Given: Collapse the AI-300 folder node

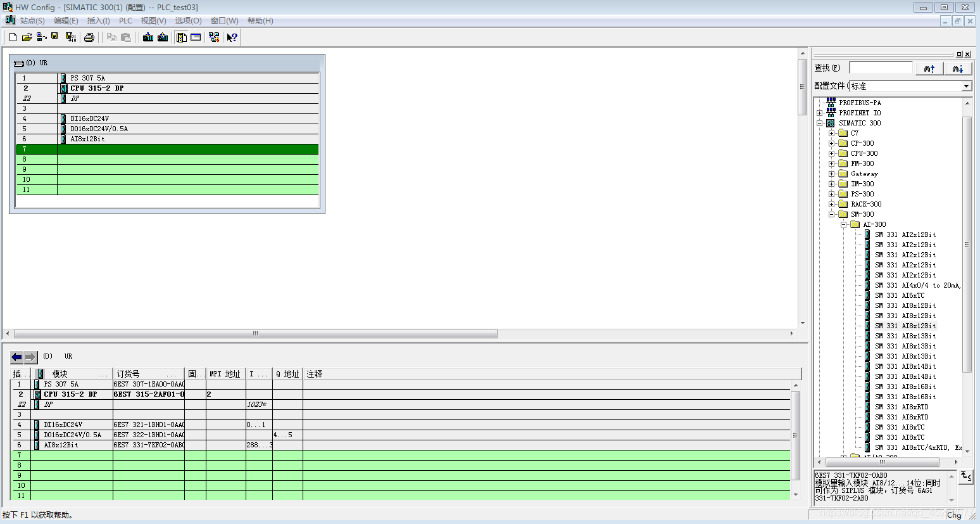Looking at the screenshot, I should pyautogui.click(x=844, y=224).
